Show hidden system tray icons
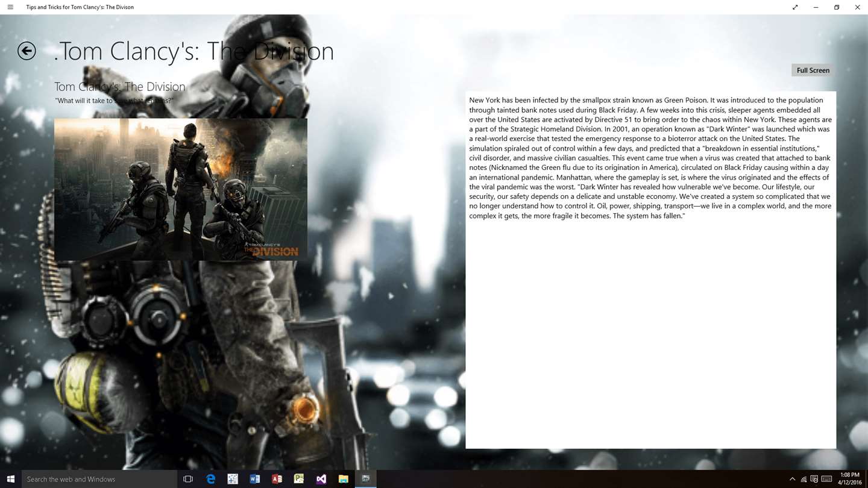Screen dimensions: 868x488 (x=792, y=480)
